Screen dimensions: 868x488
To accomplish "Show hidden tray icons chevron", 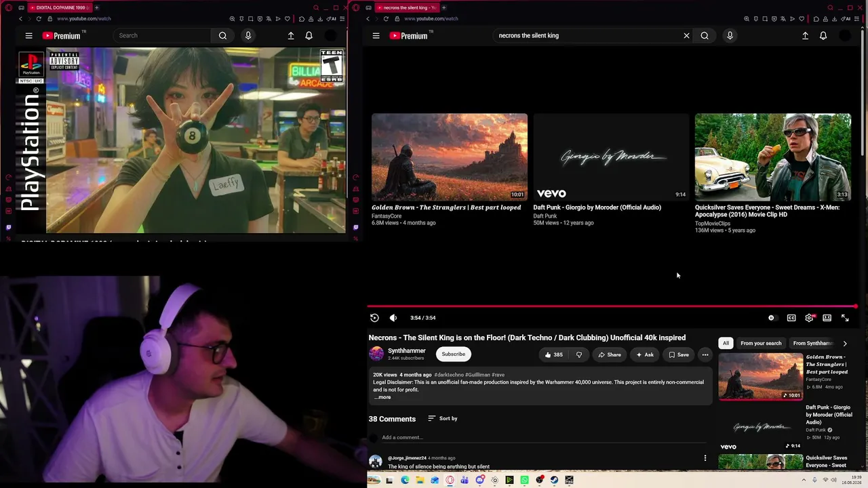I will 804,481.
